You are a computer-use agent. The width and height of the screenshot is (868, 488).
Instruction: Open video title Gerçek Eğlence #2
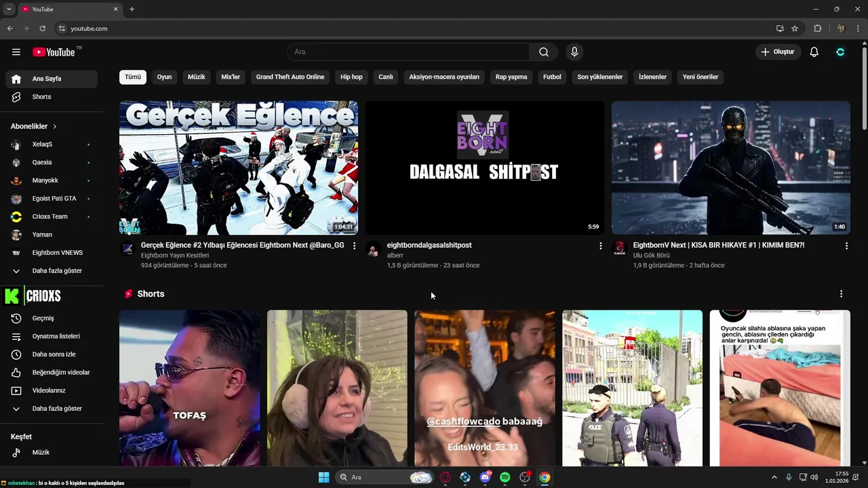(242, 245)
